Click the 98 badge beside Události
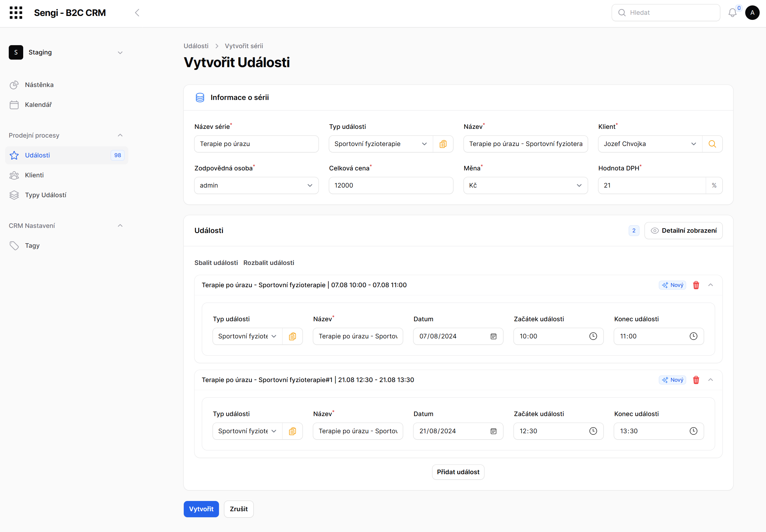766x532 pixels. (x=117, y=155)
